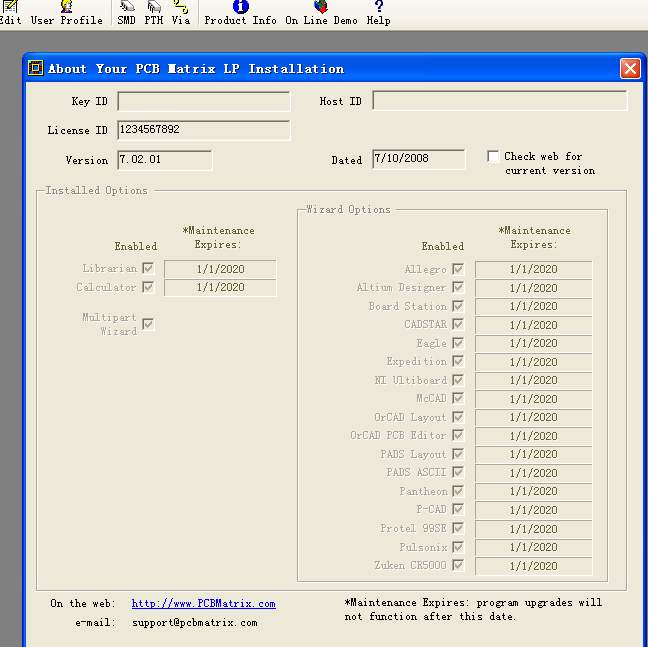Click the Wizard Options group label
648x647 pixels.
coord(348,209)
